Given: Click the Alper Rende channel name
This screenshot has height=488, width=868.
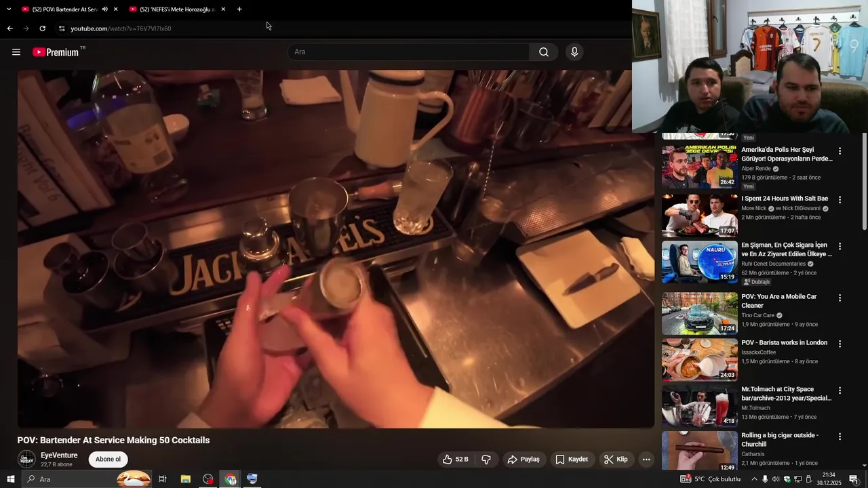Looking at the screenshot, I should point(756,169).
